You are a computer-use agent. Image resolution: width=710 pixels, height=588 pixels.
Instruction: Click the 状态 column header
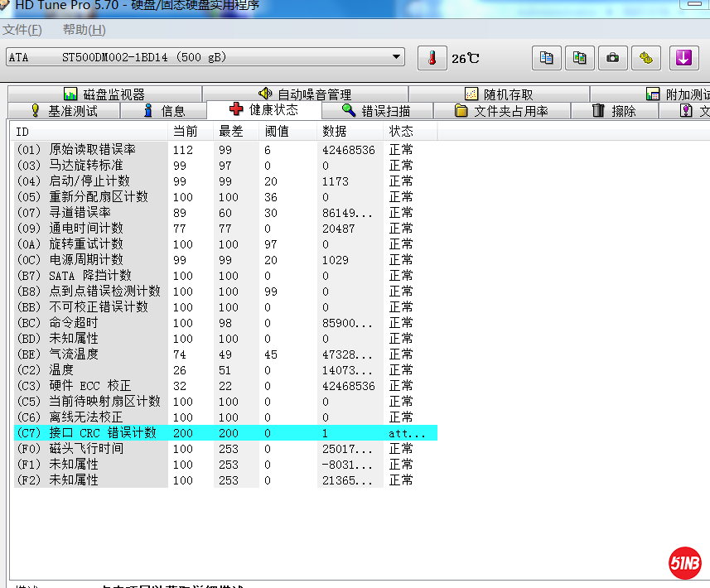(x=402, y=132)
